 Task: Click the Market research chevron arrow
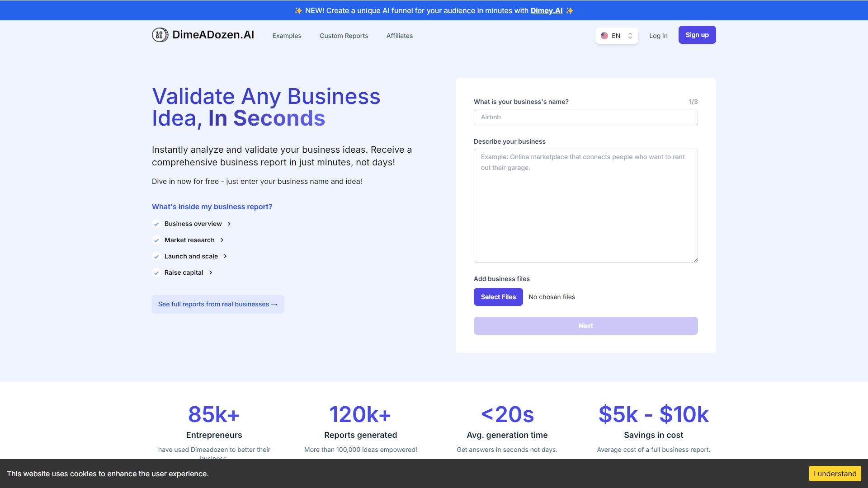point(222,240)
